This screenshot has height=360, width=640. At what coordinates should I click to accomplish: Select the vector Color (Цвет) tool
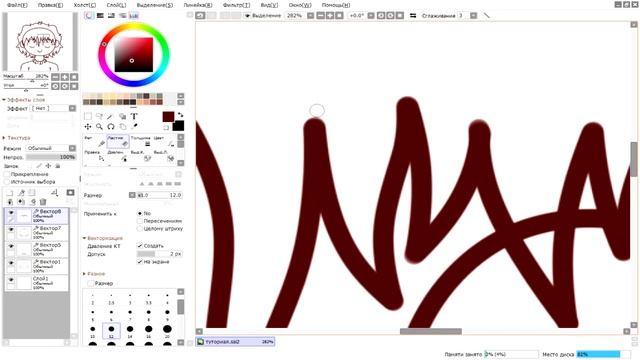(x=164, y=141)
